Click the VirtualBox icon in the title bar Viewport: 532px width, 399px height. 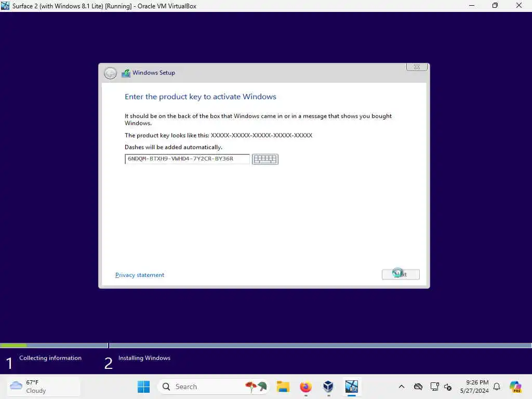(x=5, y=5)
